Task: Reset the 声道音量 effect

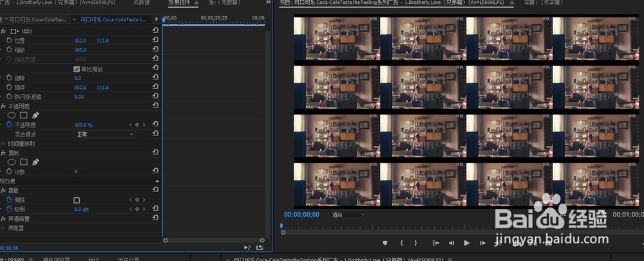Action: coord(156,218)
